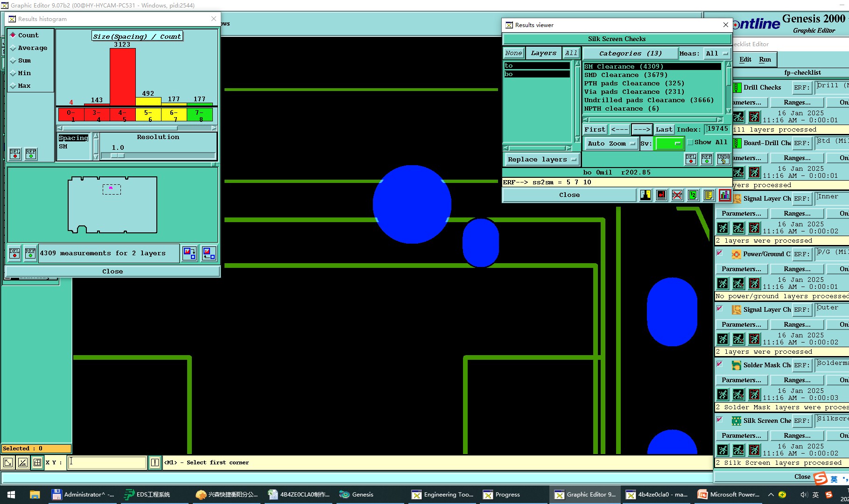This screenshot has height=504, width=849.
Task: Open the Genesis taskbar item
Action: (357, 494)
